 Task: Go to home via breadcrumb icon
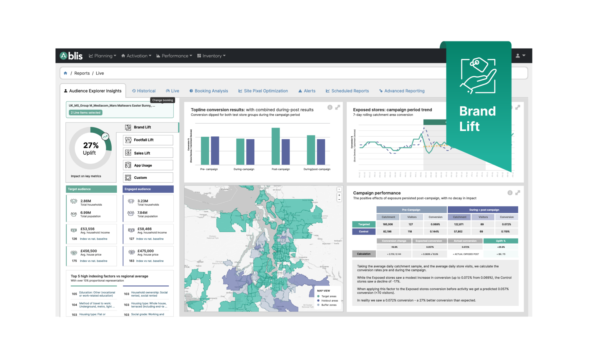[65, 73]
